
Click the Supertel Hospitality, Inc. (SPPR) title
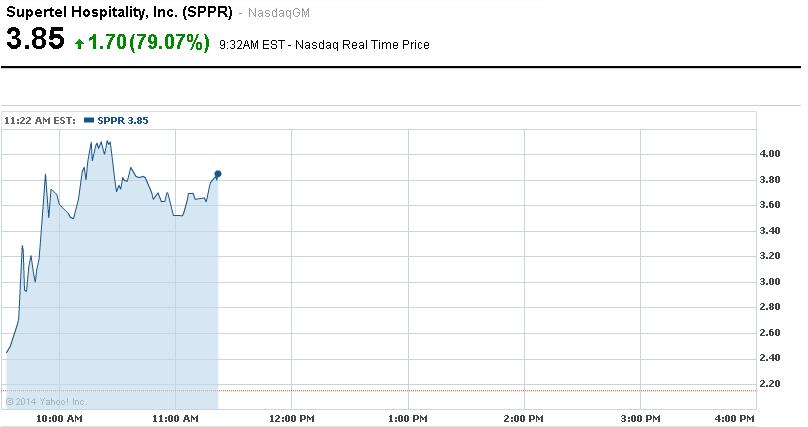(119, 14)
